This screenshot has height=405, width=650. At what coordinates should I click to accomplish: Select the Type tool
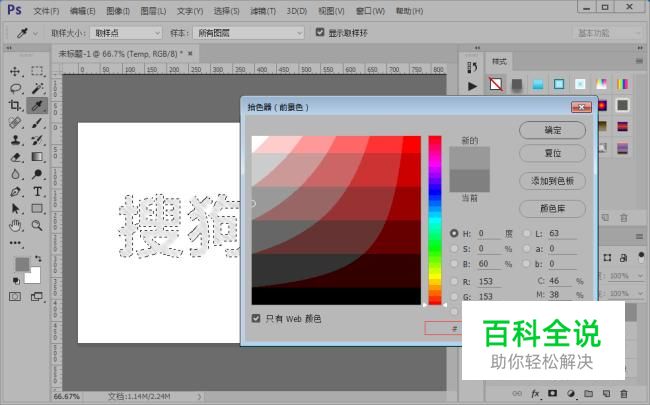click(x=37, y=192)
